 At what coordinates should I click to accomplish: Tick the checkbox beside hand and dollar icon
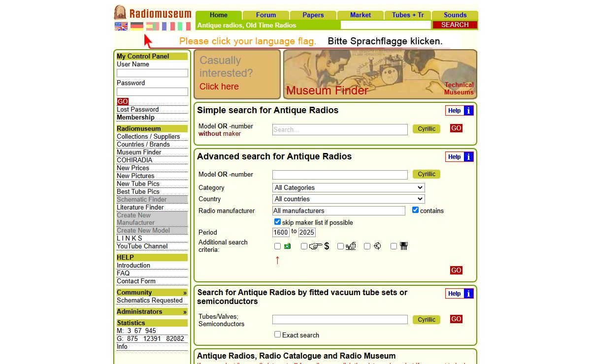click(304, 246)
